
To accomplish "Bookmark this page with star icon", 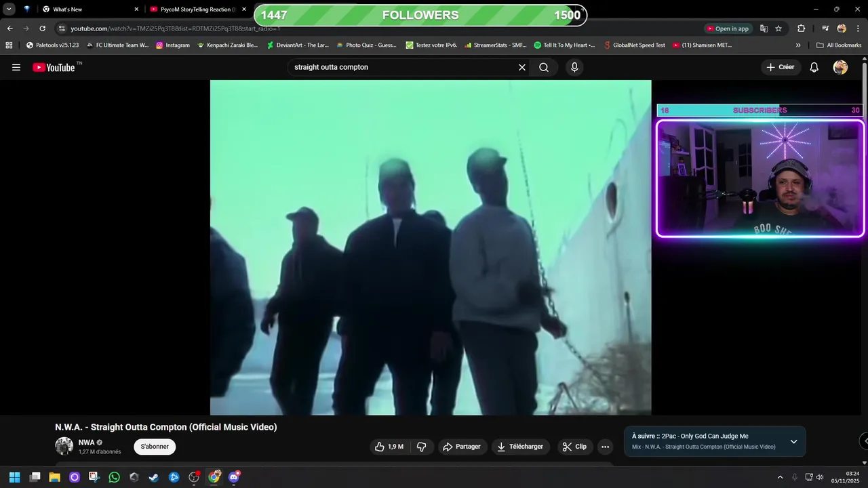I will pos(778,28).
